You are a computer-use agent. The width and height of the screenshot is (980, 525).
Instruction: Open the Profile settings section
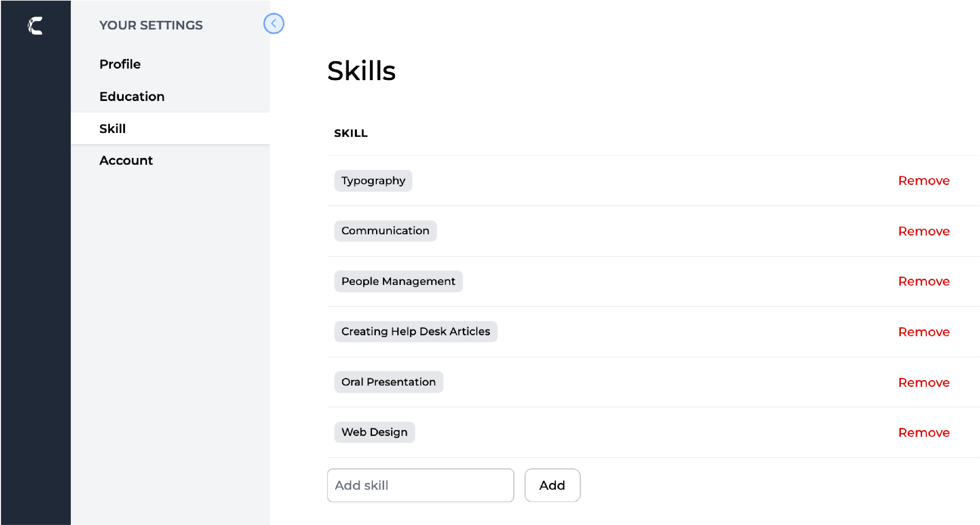pyautogui.click(x=120, y=64)
